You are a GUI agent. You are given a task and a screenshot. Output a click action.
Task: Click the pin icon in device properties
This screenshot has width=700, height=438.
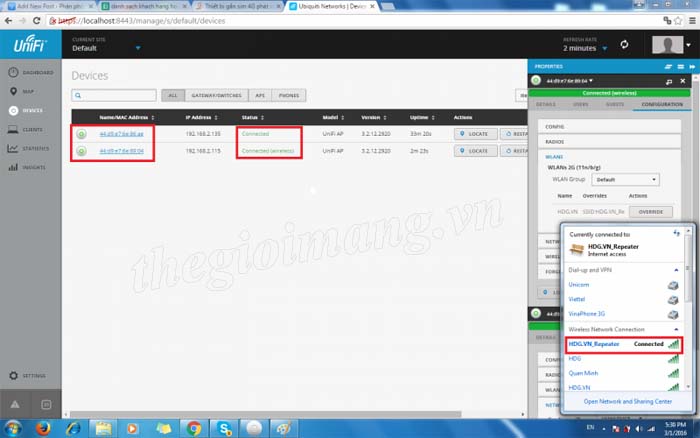tap(669, 81)
